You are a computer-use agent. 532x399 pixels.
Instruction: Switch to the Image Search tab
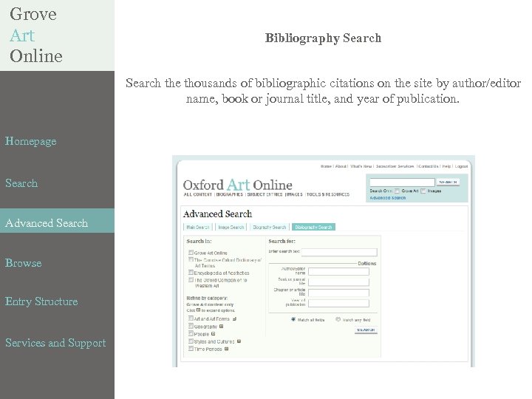click(231, 227)
